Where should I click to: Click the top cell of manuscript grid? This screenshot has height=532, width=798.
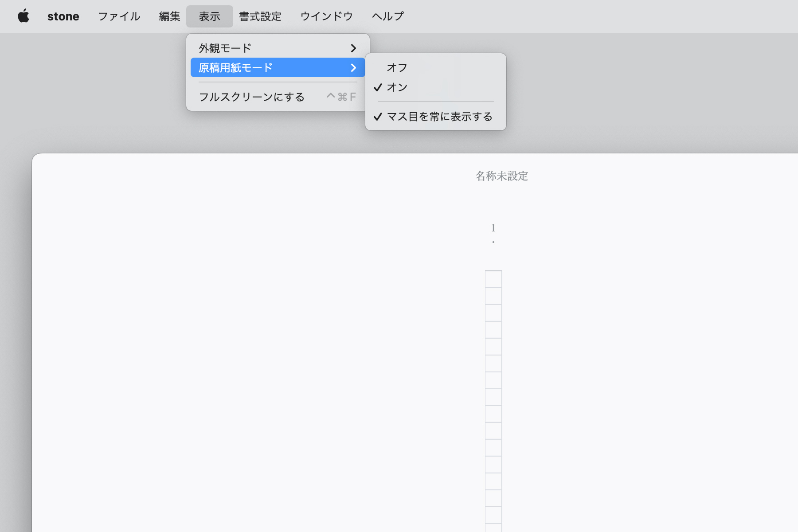coord(493,279)
